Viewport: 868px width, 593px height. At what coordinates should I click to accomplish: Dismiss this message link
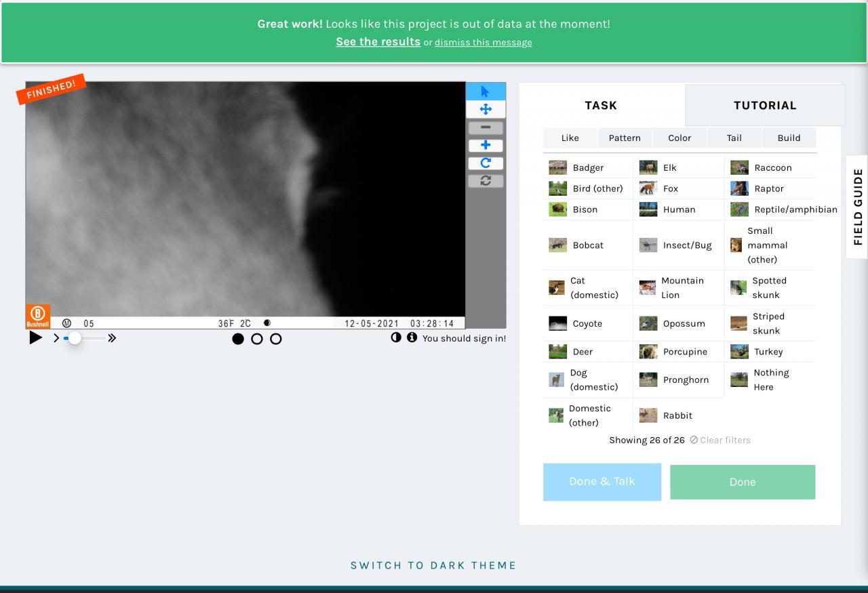[484, 42]
